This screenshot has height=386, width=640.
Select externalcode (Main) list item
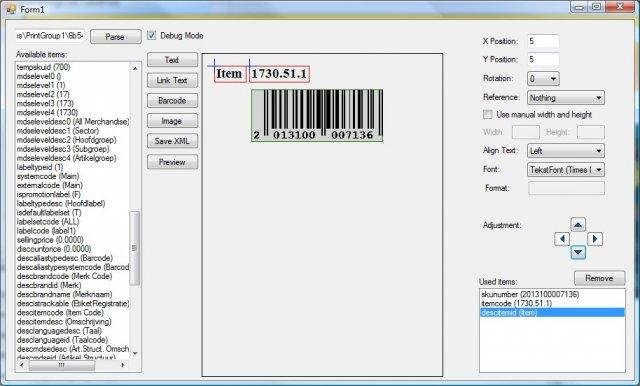click(x=73, y=185)
